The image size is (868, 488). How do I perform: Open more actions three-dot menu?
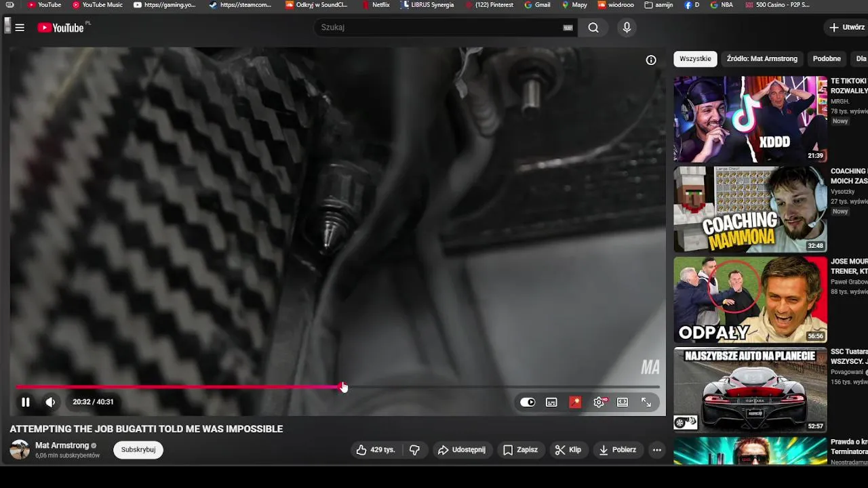656,449
